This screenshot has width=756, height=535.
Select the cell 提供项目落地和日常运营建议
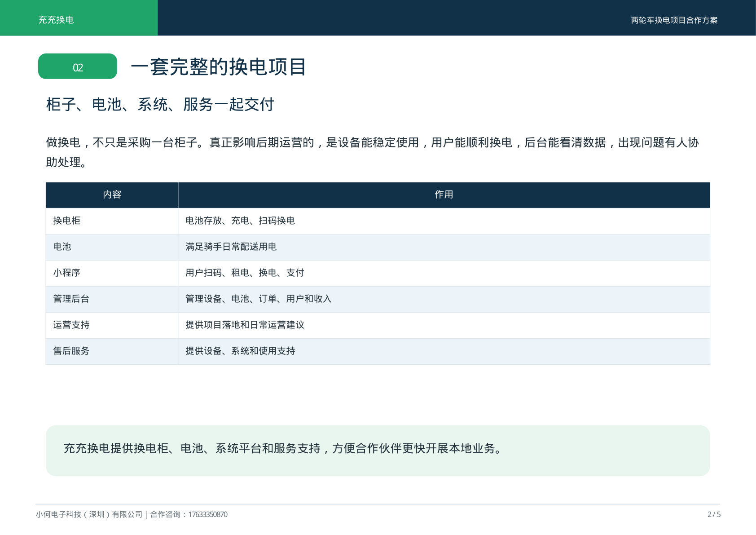coord(444,325)
